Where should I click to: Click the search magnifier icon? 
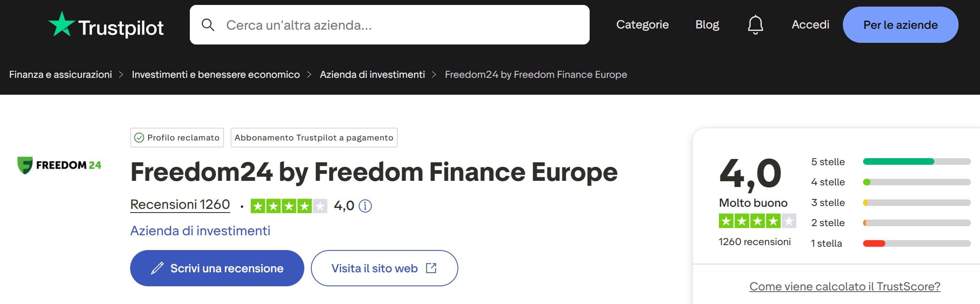[208, 25]
